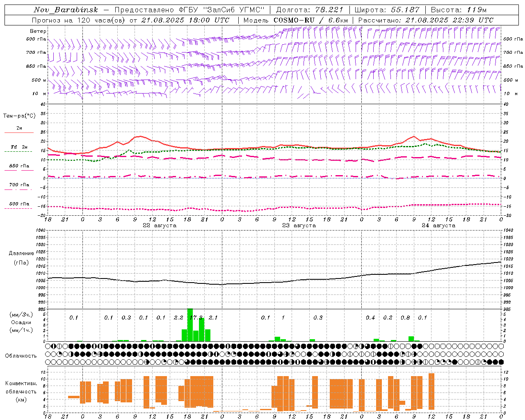Click the 0.4 precipitation amount
Viewport: 525px width, 420px height.
point(370,318)
